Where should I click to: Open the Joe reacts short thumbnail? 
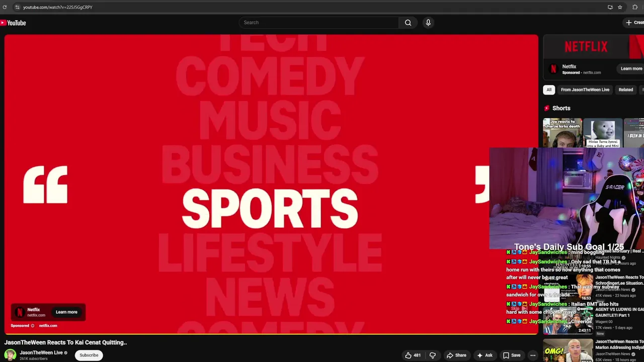pyautogui.click(x=562, y=133)
